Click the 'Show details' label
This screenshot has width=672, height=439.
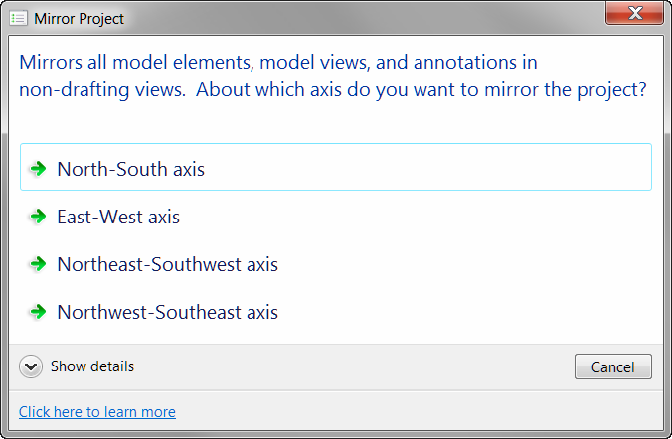point(92,367)
